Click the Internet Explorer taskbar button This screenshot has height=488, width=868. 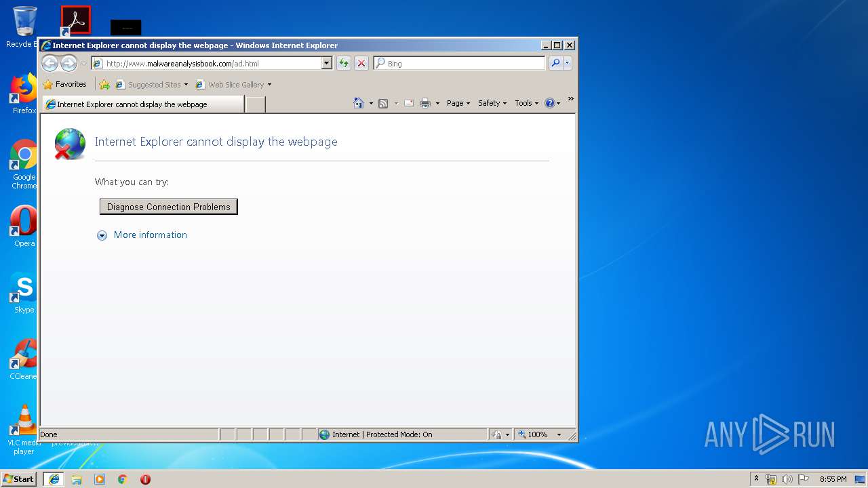click(x=54, y=479)
